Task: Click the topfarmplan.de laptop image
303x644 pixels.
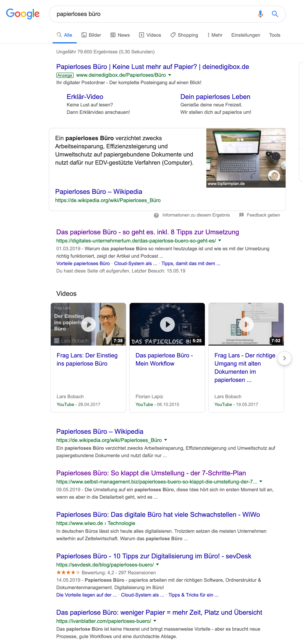Action: [x=246, y=158]
